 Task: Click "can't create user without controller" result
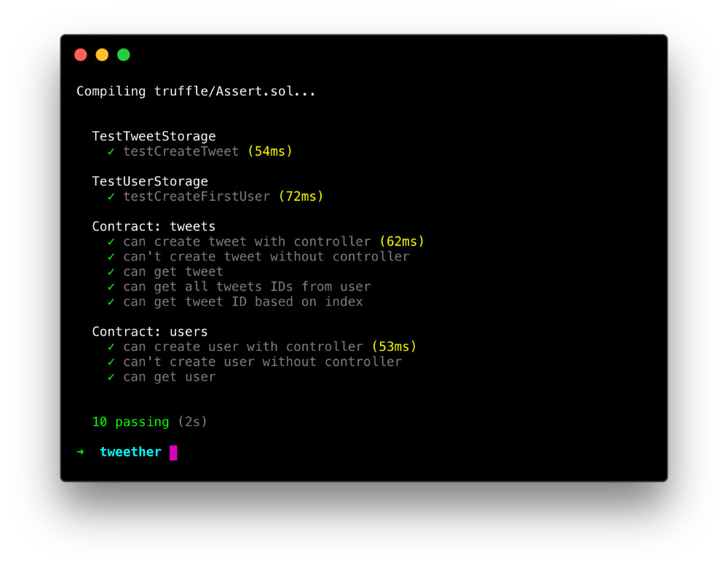tap(262, 362)
